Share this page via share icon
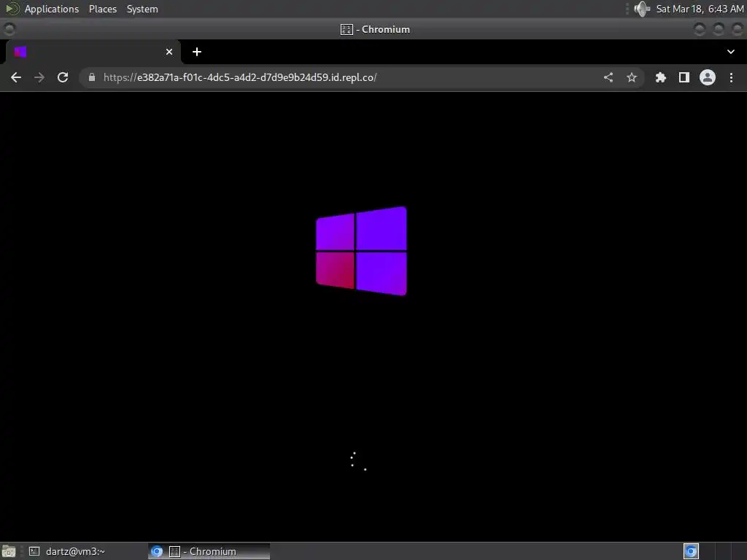The height and width of the screenshot is (560, 747). coord(608,77)
